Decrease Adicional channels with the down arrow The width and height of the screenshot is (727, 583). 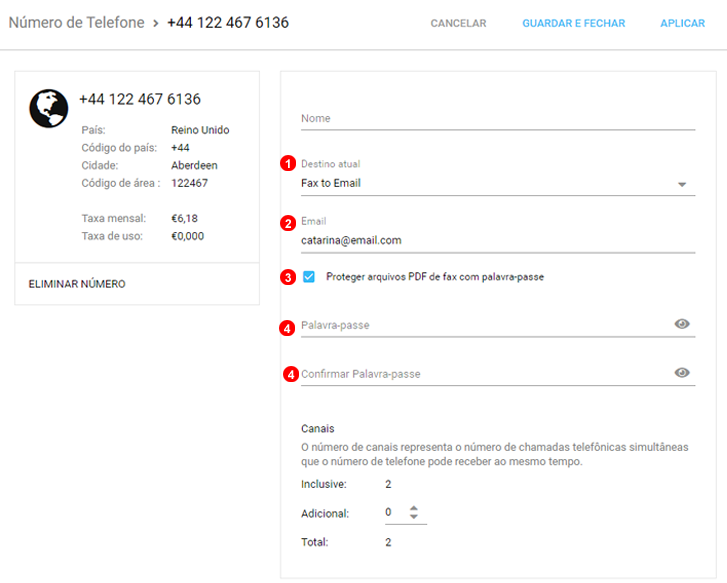tap(414, 517)
